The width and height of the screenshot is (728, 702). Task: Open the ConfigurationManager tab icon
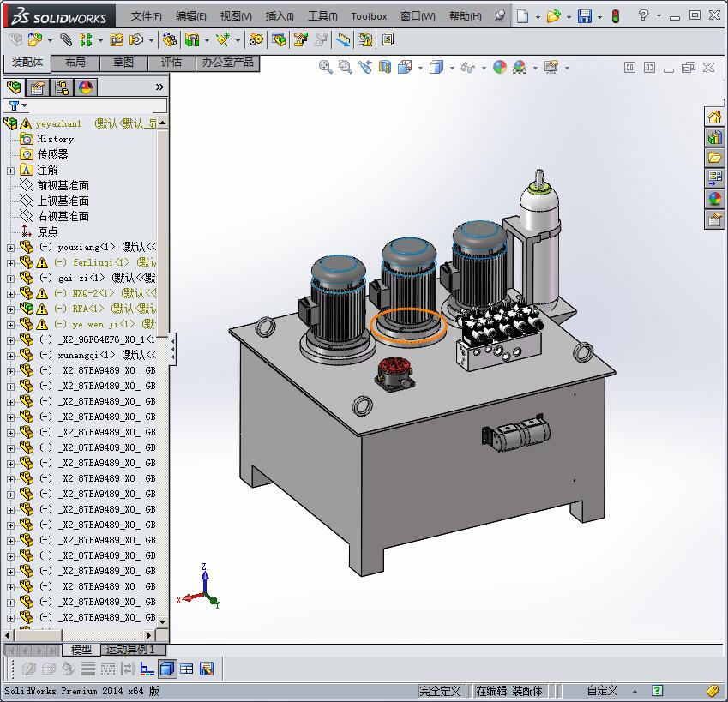click(62, 87)
